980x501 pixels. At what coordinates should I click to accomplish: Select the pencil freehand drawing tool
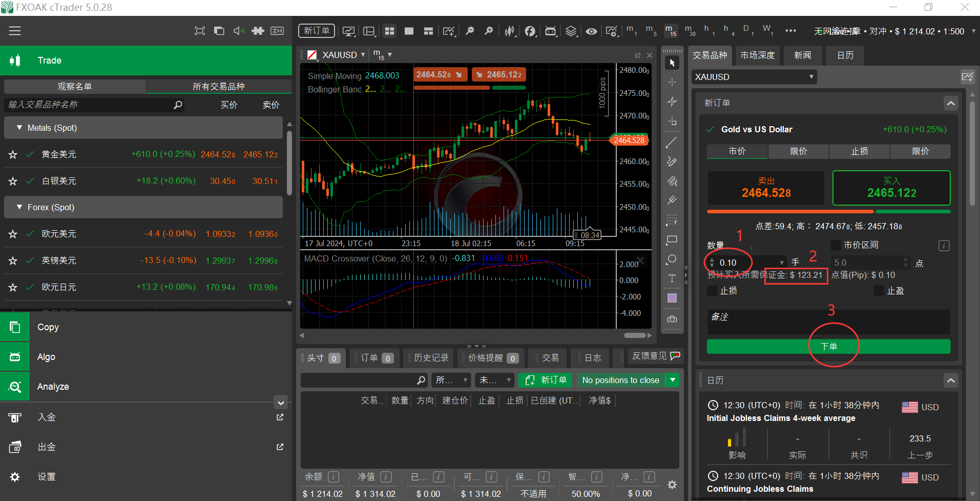point(672,162)
